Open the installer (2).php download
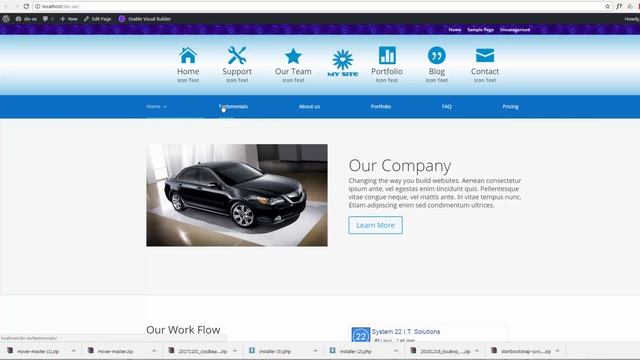This screenshot has width=640, height=360. tap(351, 351)
